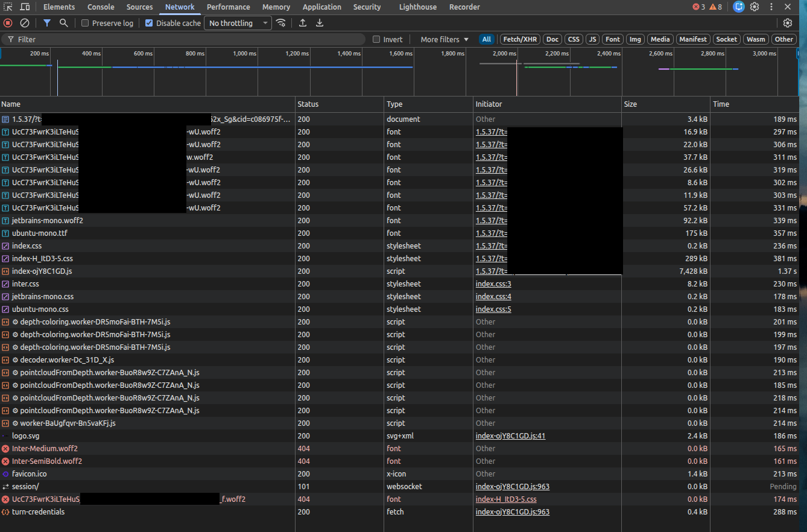Open initiator link index.css:5
Image resolution: width=807 pixels, height=532 pixels.
[493, 309]
